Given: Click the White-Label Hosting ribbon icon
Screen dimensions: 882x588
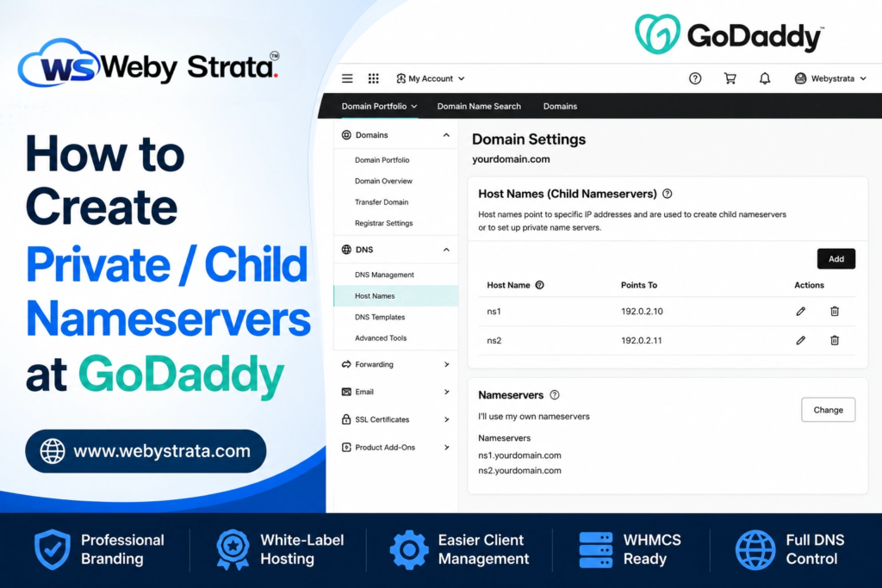Looking at the screenshot, I should [x=233, y=550].
